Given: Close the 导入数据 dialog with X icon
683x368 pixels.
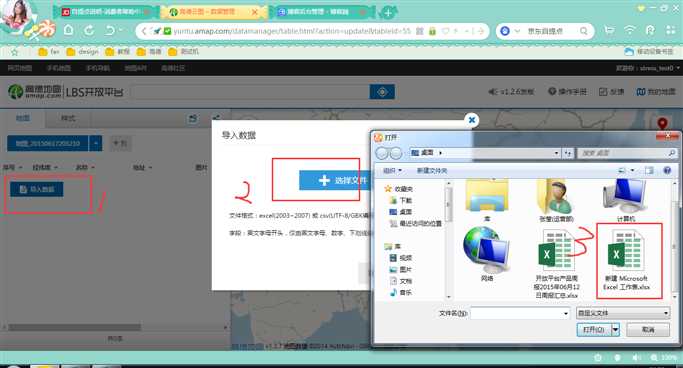Looking at the screenshot, I should click(471, 120).
